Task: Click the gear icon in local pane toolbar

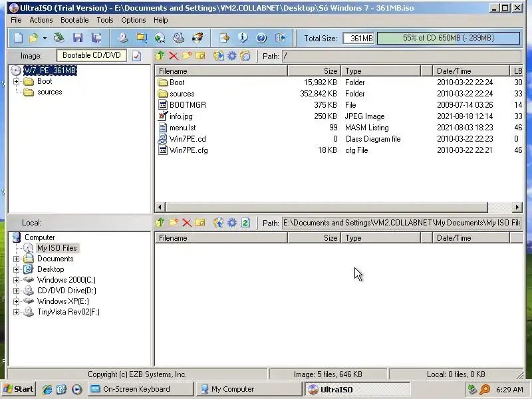Action: (231, 223)
